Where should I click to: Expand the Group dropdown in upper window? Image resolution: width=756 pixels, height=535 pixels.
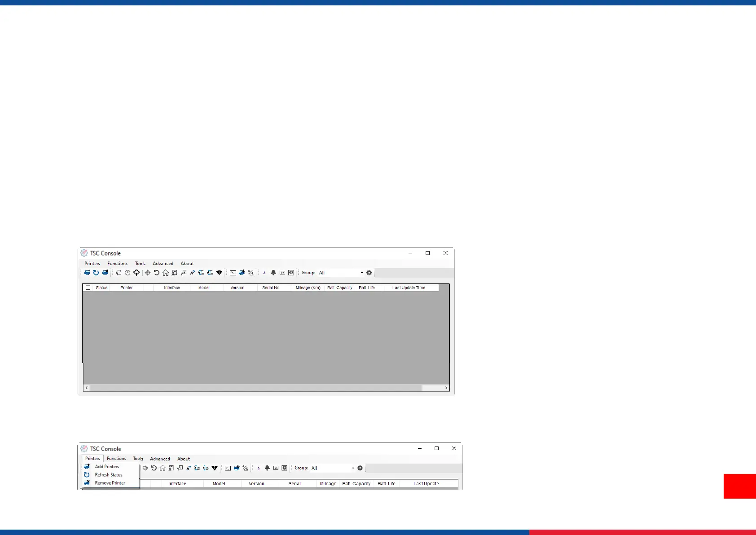click(362, 273)
